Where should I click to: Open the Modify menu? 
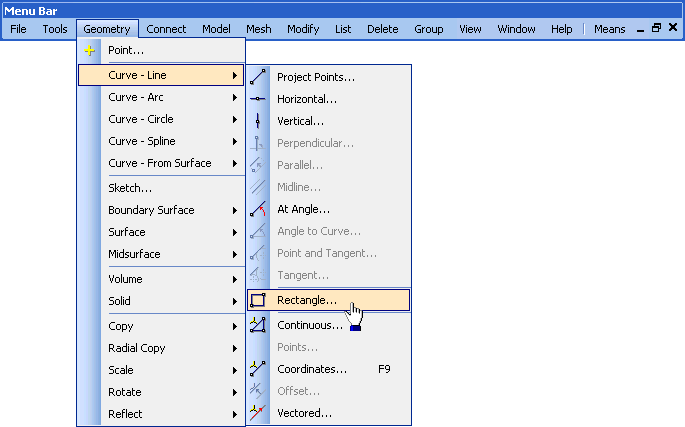pyautogui.click(x=303, y=29)
